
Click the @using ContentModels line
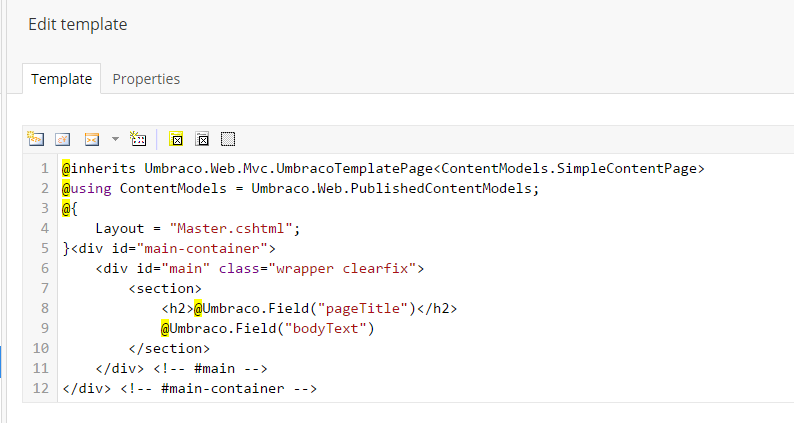300,188
